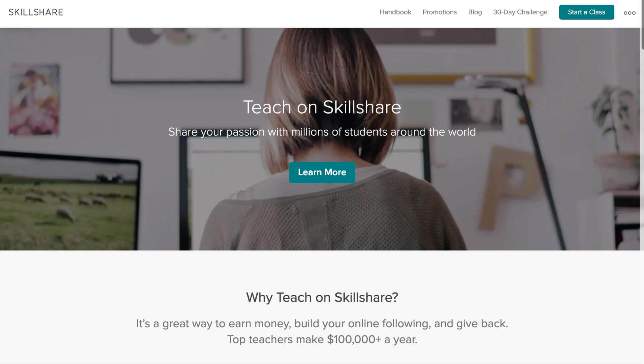The image size is (644, 364).
Task: Click the Top teachers make $100,000+ line
Action: (x=322, y=340)
